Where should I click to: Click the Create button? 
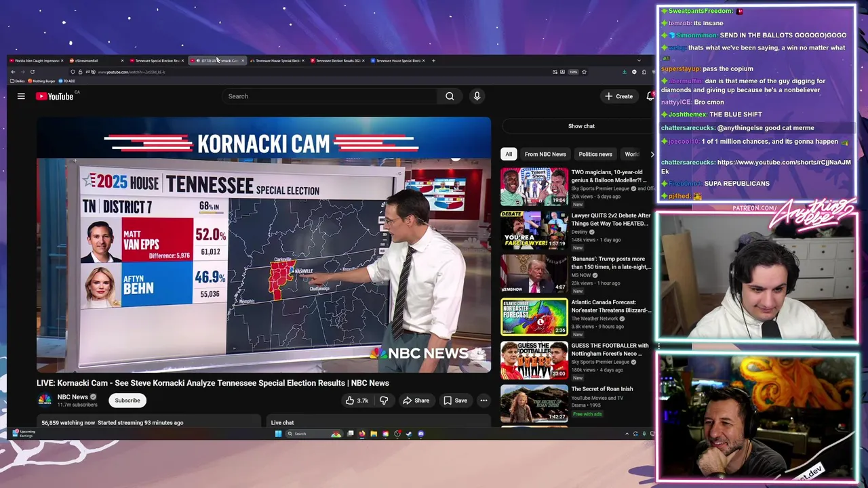tap(618, 96)
